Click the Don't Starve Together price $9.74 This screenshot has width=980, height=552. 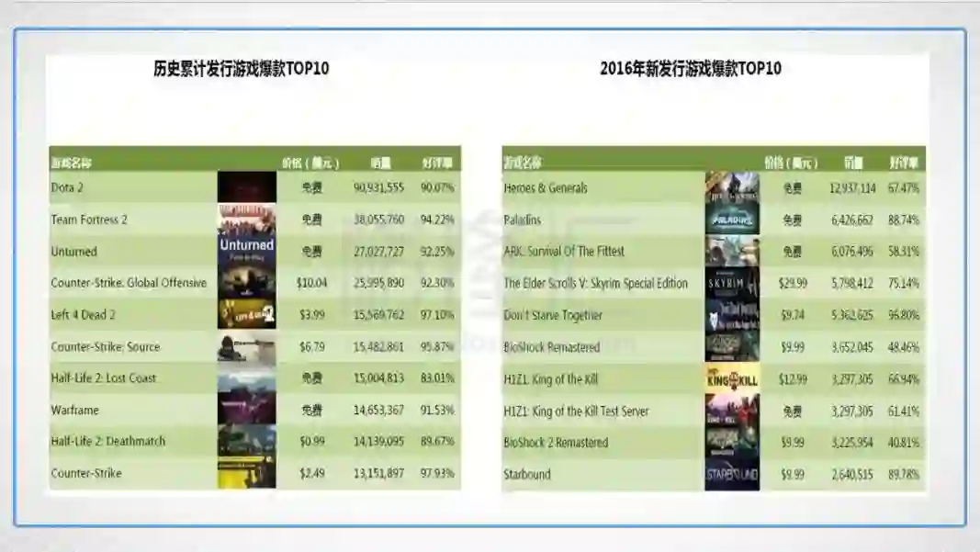tap(793, 315)
